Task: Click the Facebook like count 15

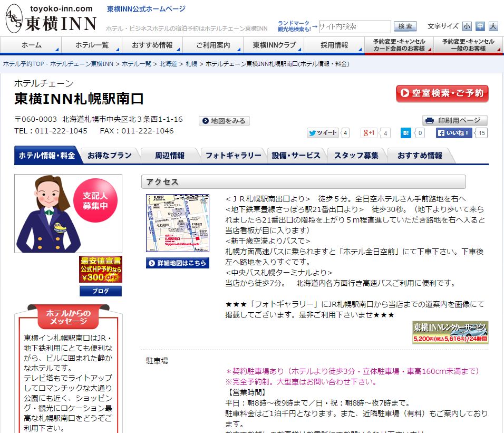Action: coord(481,133)
